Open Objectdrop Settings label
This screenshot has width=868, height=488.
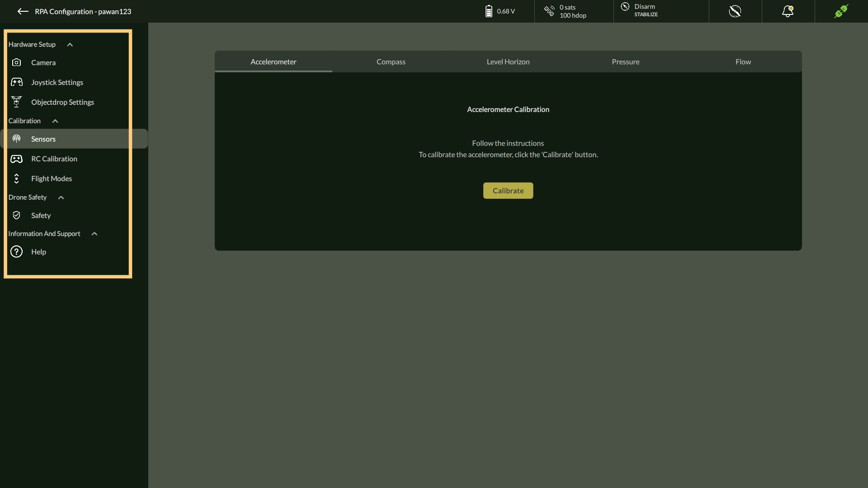click(63, 103)
